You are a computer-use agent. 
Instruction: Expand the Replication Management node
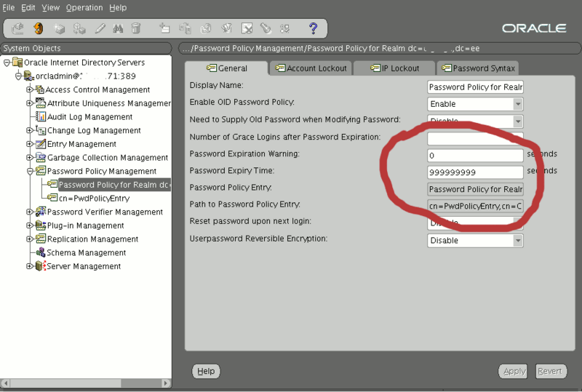(30, 239)
